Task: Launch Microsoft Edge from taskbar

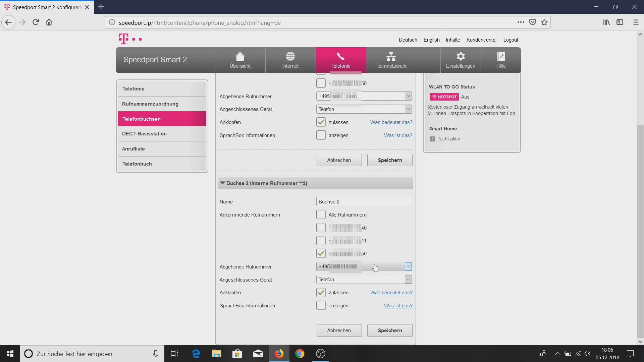Action: pyautogui.click(x=196, y=354)
